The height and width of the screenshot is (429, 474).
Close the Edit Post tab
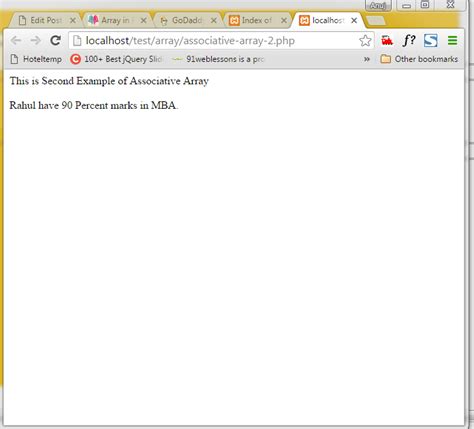pos(72,21)
